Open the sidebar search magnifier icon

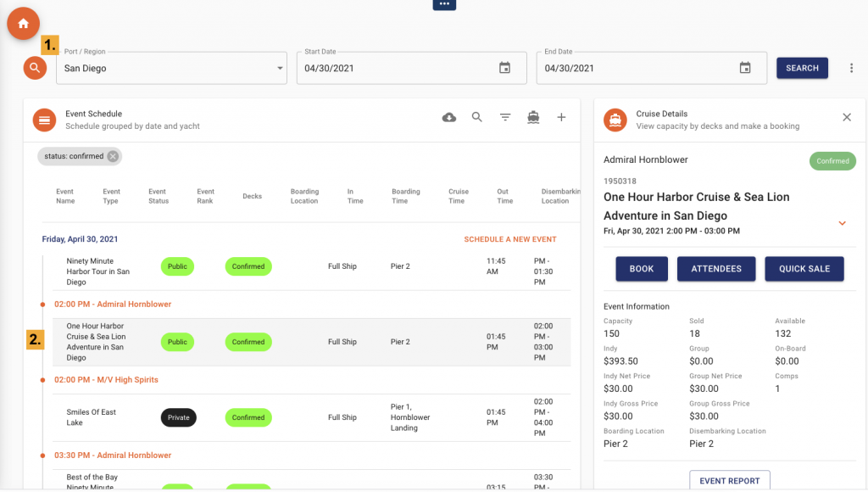point(34,67)
